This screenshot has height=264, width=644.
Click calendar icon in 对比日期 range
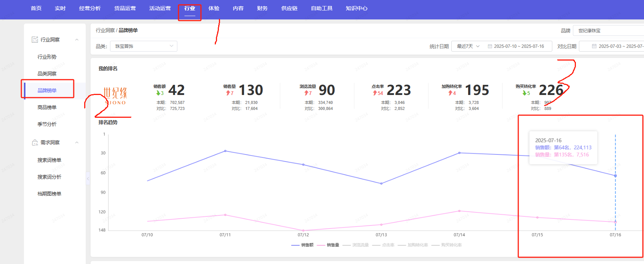594,46
